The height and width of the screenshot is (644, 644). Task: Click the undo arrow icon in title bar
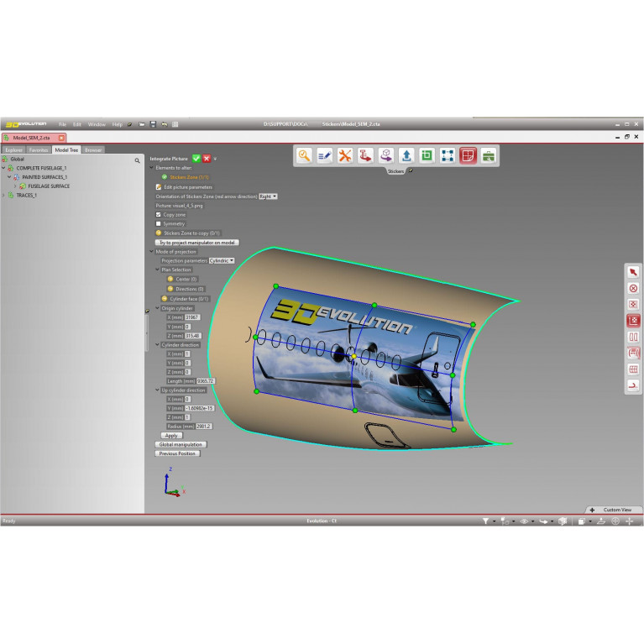tap(165, 124)
